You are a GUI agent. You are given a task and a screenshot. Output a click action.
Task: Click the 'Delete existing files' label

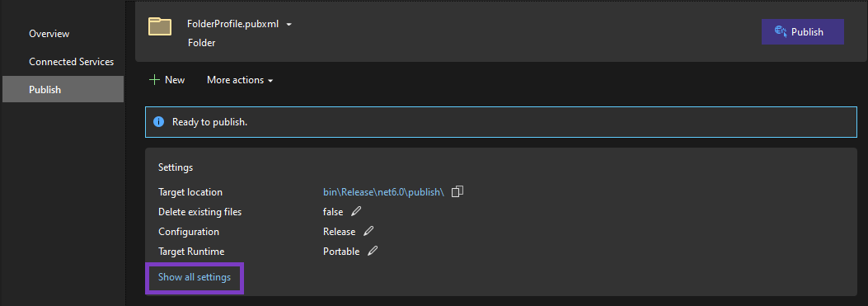point(199,212)
